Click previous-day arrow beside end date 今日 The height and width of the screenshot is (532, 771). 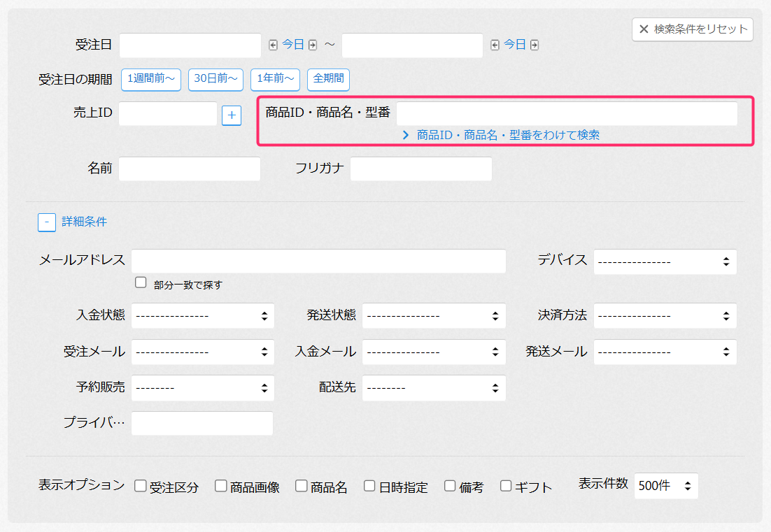point(495,45)
